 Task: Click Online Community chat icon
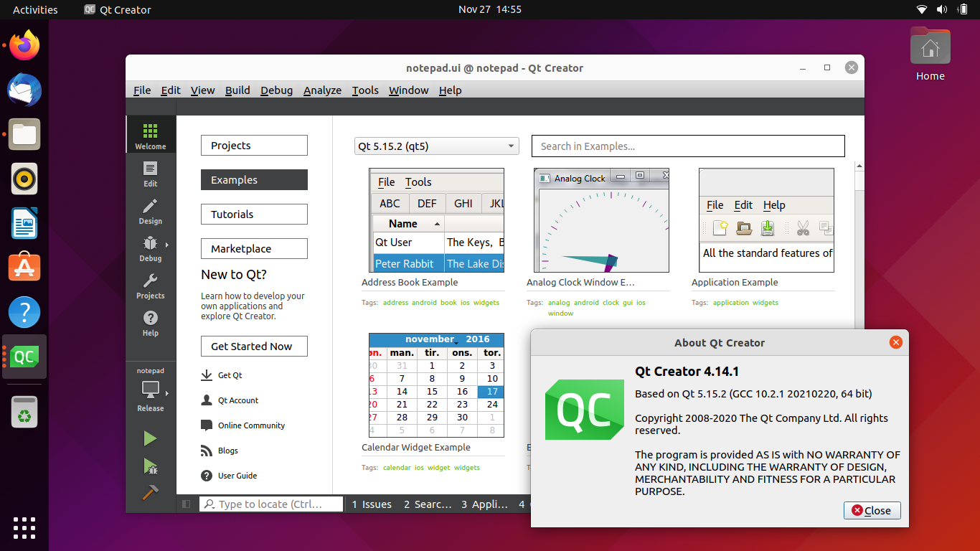click(207, 425)
